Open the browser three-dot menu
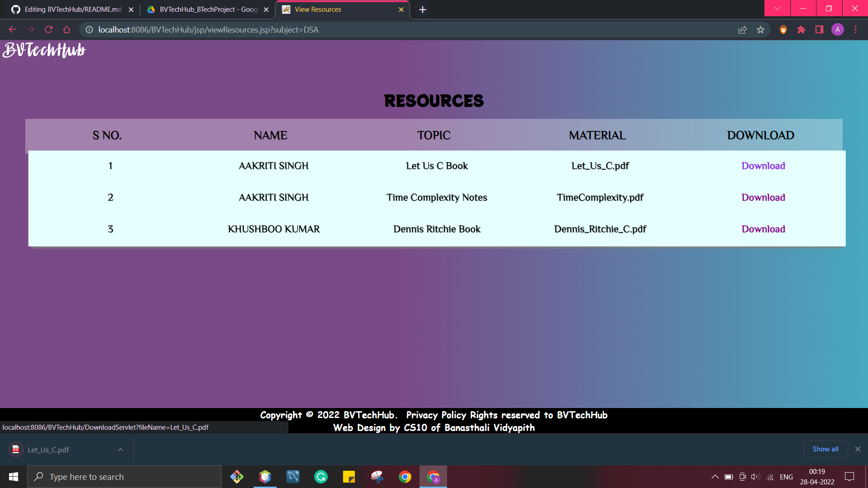Image resolution: width=868 pixels, height=488 pixels. click(x=855, y=30)
